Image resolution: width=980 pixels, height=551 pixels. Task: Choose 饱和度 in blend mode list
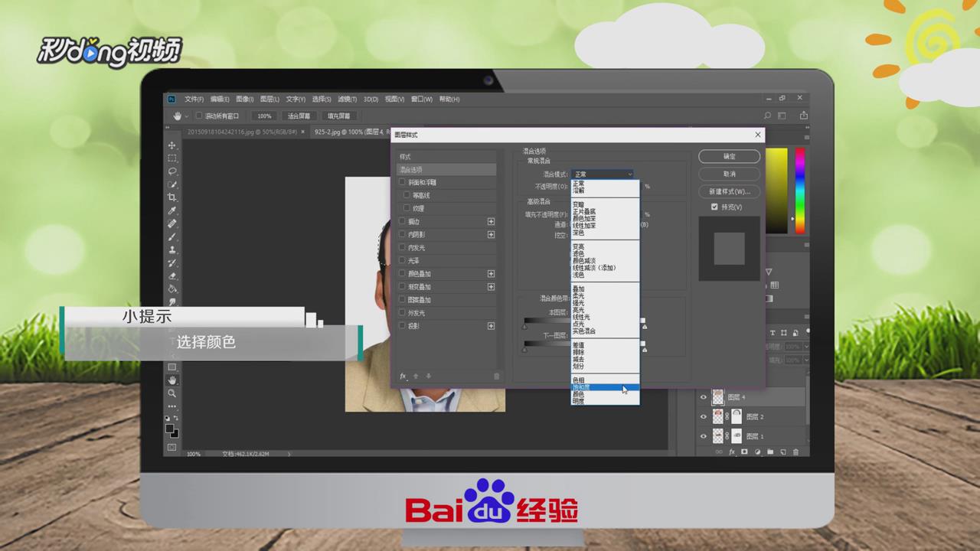605,387
